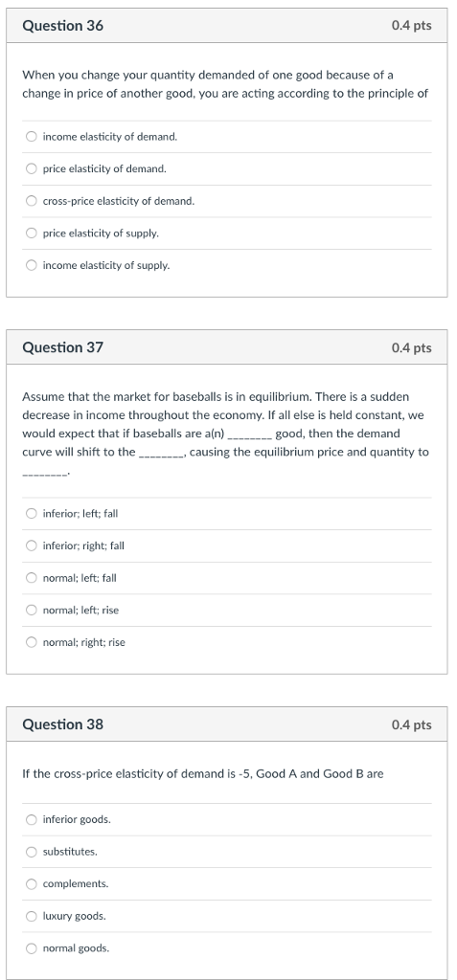Choose 'normal goods' for Question 38

pos(32,948)
